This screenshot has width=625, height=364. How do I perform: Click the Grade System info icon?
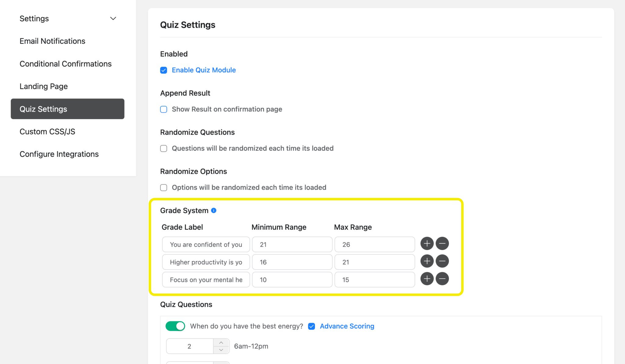coord(214,210)
